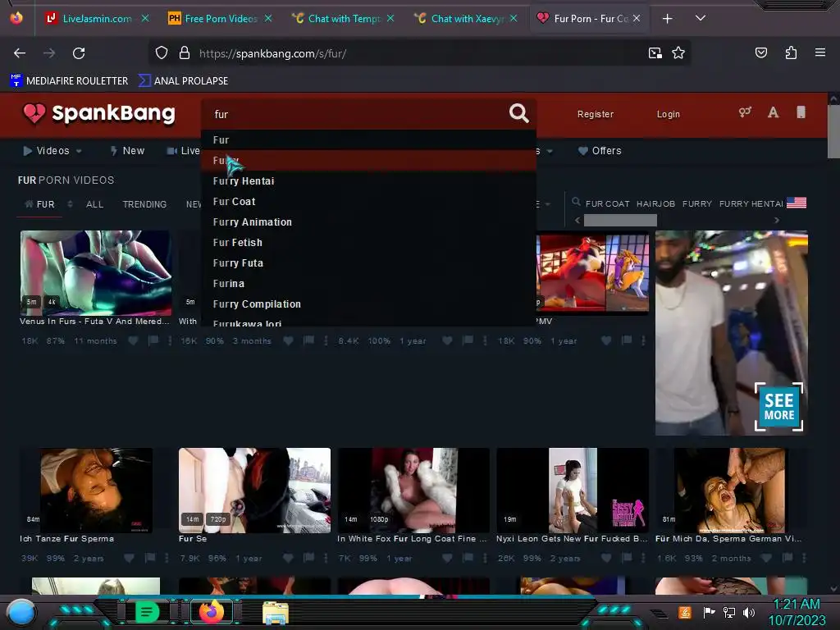
Task: Like the 'Venus In Furs' video
Action: pyautogui.click(x=134, y=340)
